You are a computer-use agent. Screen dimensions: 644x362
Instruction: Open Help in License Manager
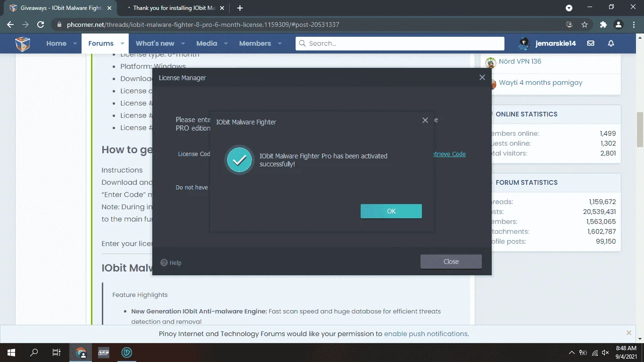tap(171, 263)
